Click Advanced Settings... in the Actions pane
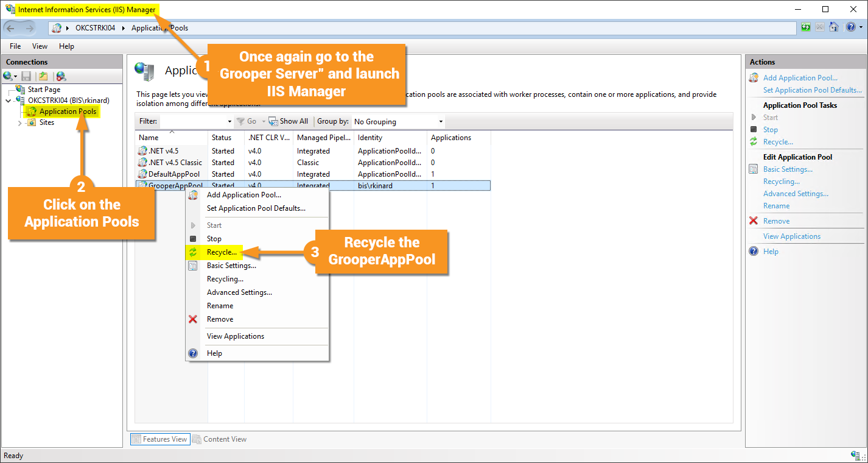This screenshot has height=463, width=868. click(x=796, y=194)
